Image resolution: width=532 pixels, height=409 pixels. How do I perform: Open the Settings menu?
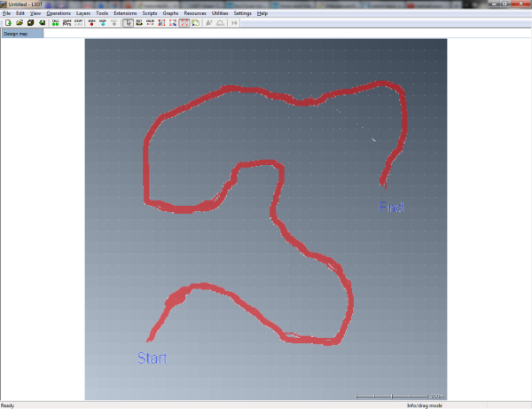242,14
